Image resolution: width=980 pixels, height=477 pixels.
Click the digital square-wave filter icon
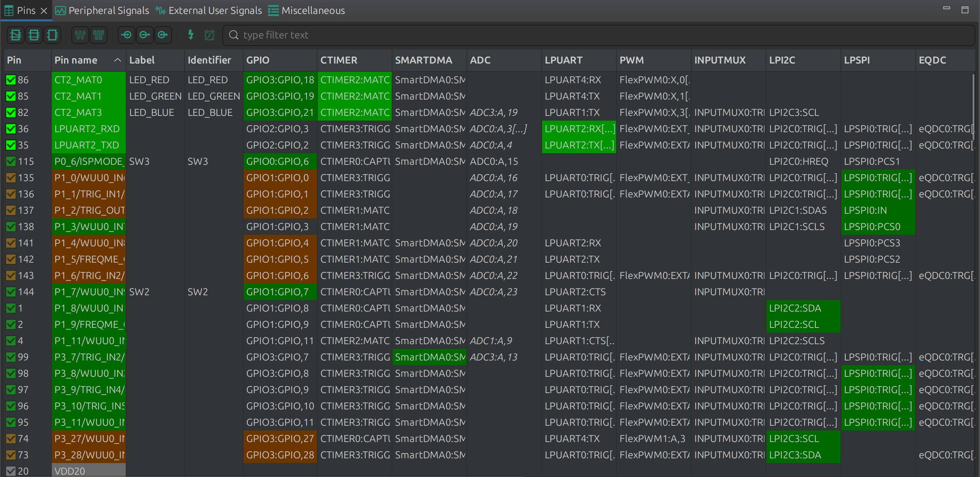99,35
